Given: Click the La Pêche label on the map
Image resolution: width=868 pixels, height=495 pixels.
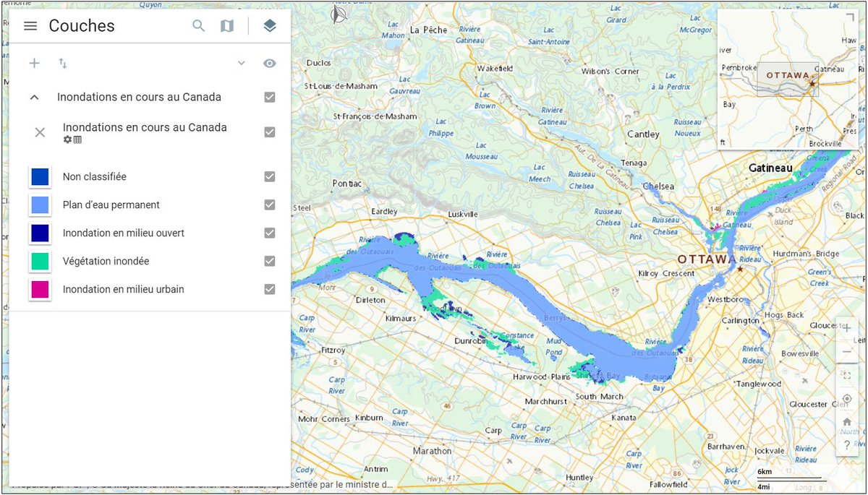Looking at the screenshot, I should coord(429,30).
